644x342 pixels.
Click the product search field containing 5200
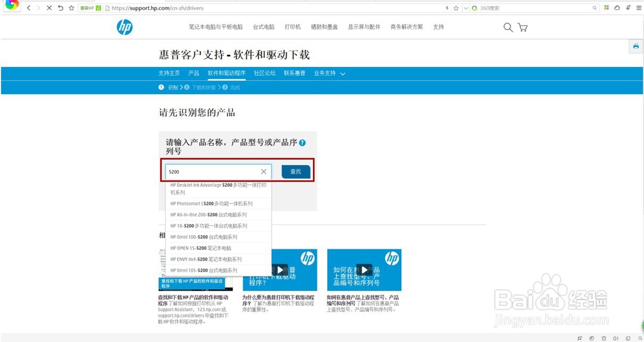[218, 171]
